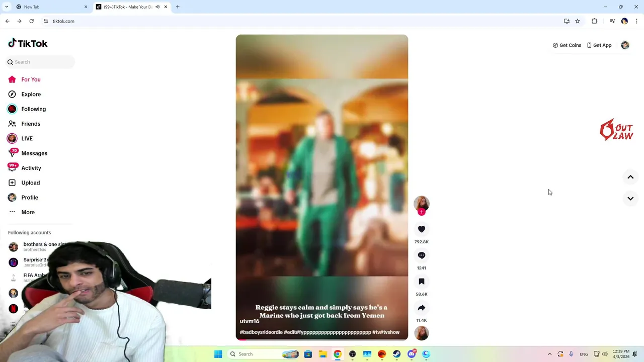Go back in the browser
This screenshot has width=644, height=362.
click(x=7, y=21)
